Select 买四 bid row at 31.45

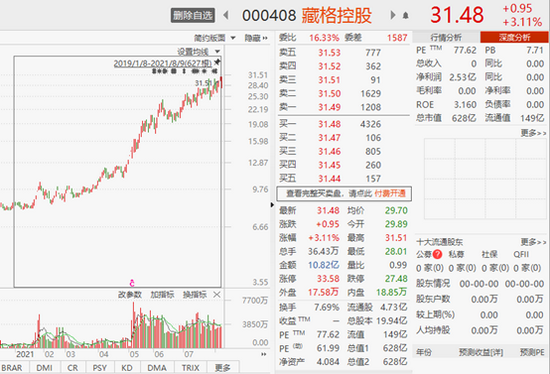click(x=344, y=165)
